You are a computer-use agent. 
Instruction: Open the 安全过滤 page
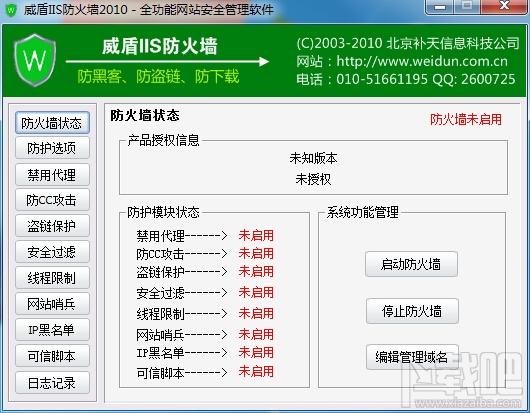pos(52,252)
